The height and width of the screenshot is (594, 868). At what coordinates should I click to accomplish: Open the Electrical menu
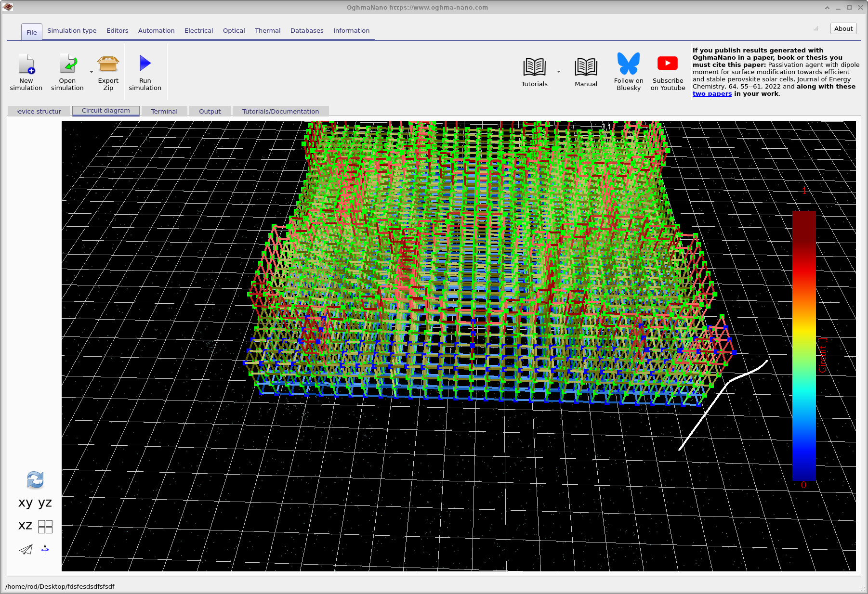point(198,30)
